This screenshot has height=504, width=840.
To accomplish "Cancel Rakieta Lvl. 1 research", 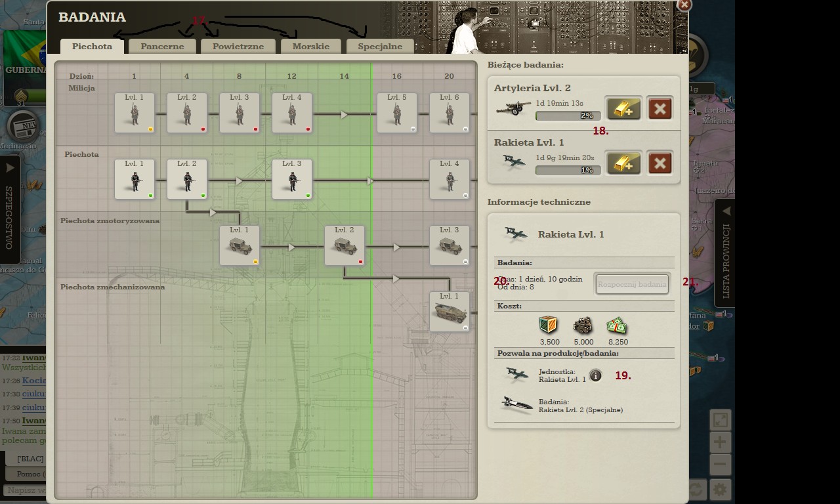I will click(x=660, y=163).
